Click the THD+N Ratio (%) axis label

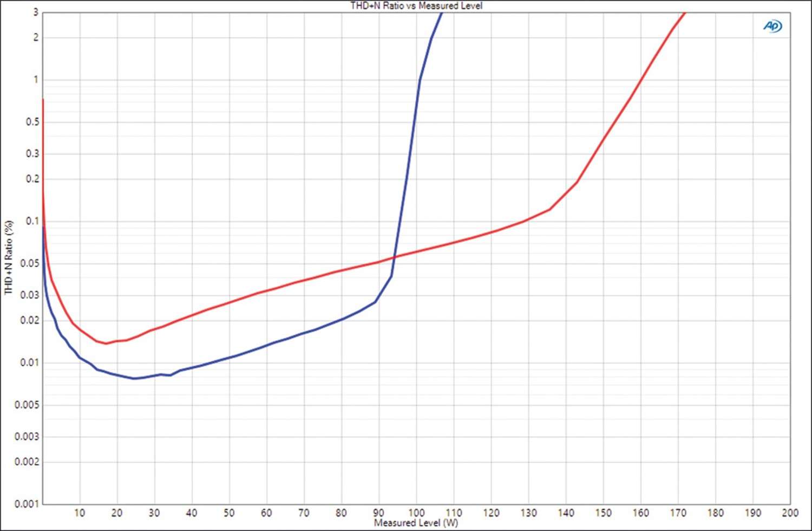click(8, 257)
